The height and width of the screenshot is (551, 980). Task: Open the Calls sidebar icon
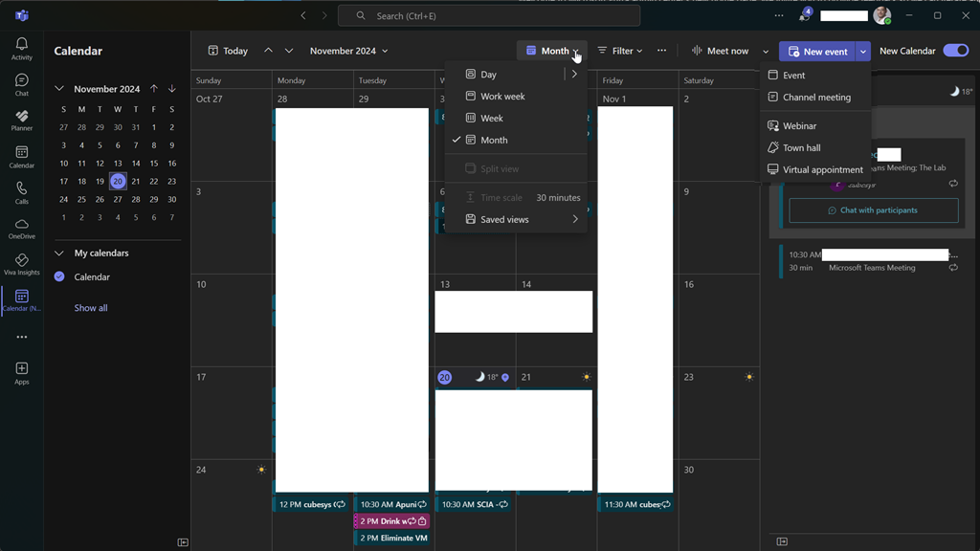(21, 193)
